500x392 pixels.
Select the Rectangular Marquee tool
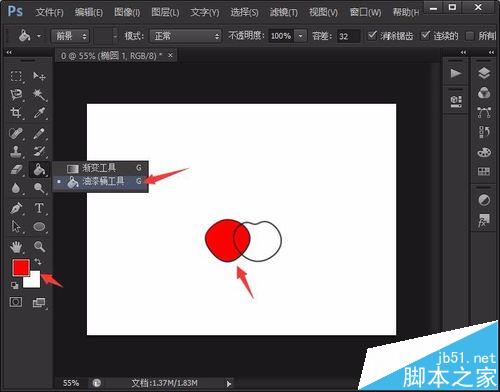pyautogui.click(x=16, y=76)
